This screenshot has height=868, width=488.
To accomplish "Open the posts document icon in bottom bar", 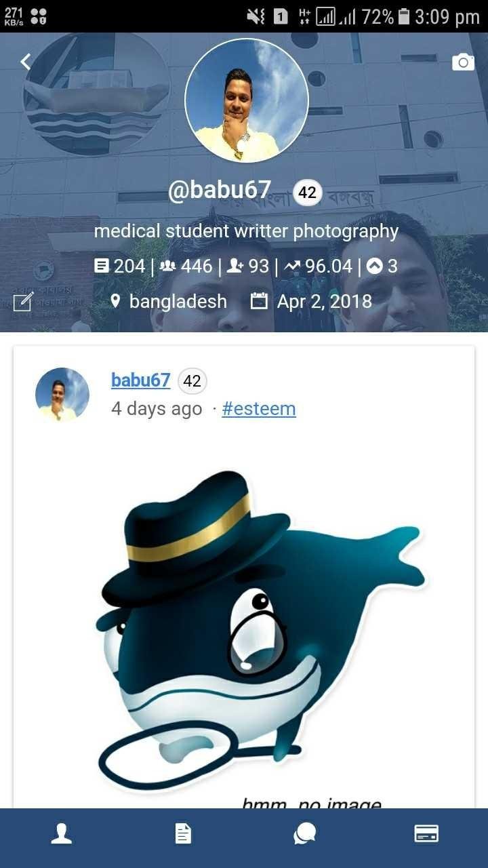I will click(x=183, y=833).
